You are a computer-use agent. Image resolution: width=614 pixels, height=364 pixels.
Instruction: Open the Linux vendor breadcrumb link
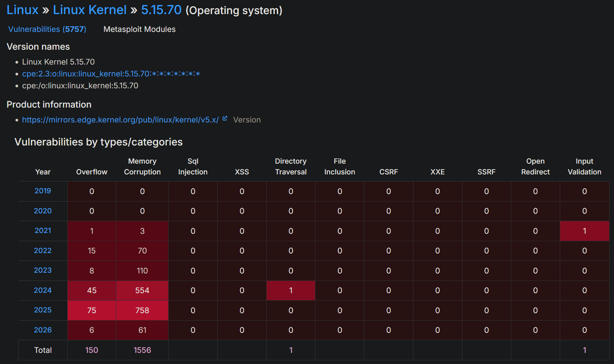coord(22,10)
